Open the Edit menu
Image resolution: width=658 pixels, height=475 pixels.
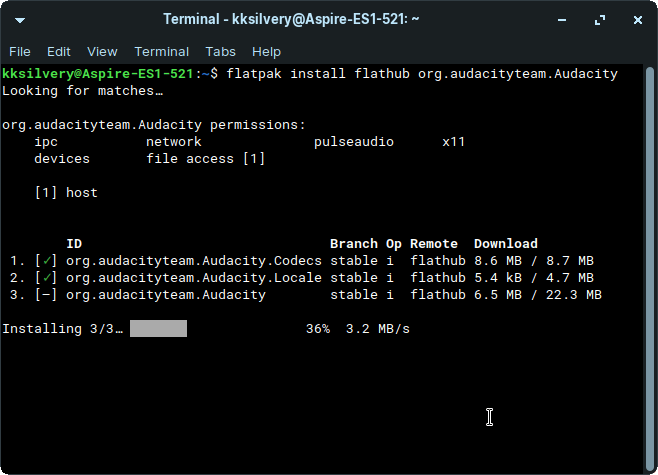pos(59,52)
